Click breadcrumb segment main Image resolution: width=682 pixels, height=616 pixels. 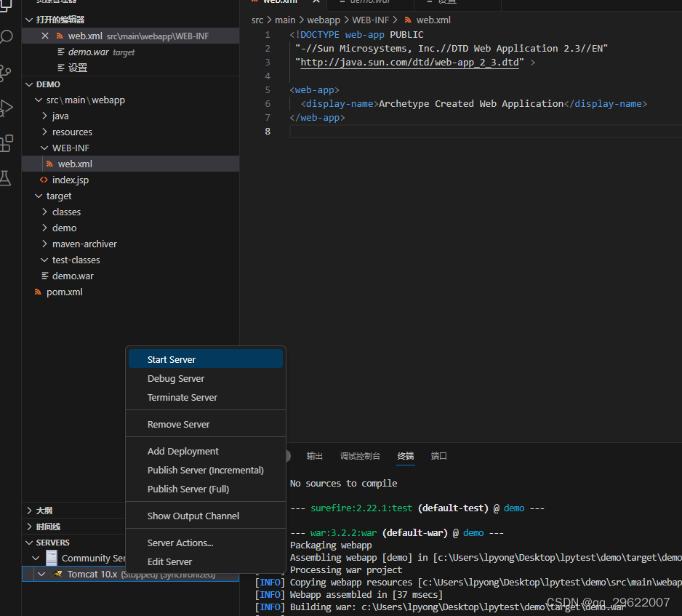[x=285, y=20]
